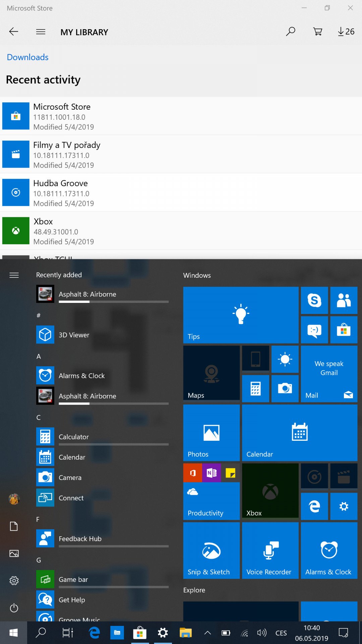The image size is (362, 644).
Task: Open Settings tile in Start
Action: tap(344, 506)
